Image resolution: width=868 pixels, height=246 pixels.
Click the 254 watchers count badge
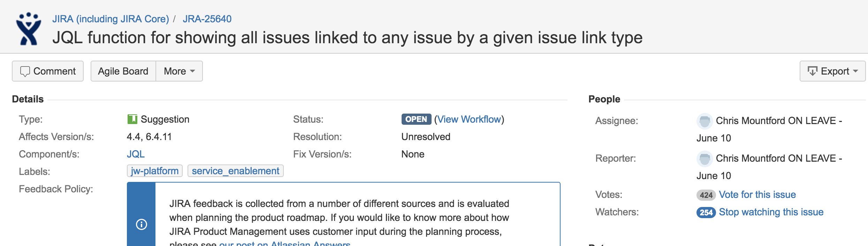(706, 213)
